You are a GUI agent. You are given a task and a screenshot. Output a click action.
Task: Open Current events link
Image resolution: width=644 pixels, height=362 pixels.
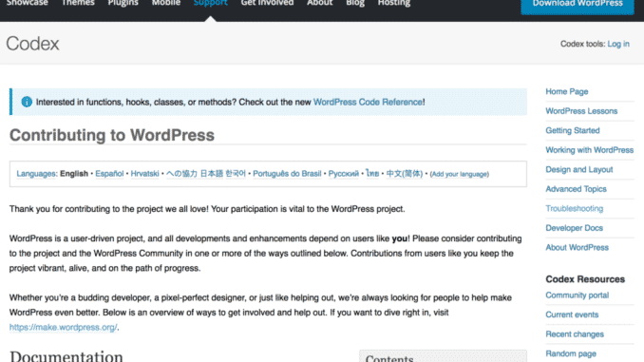tap(572, 314)
